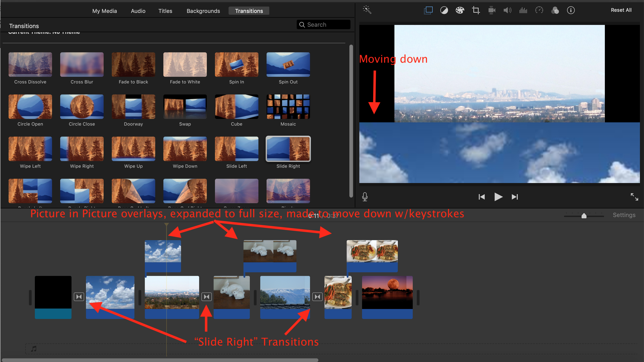
Task: Open the volume speaker icon
Action: pos(507,10)
